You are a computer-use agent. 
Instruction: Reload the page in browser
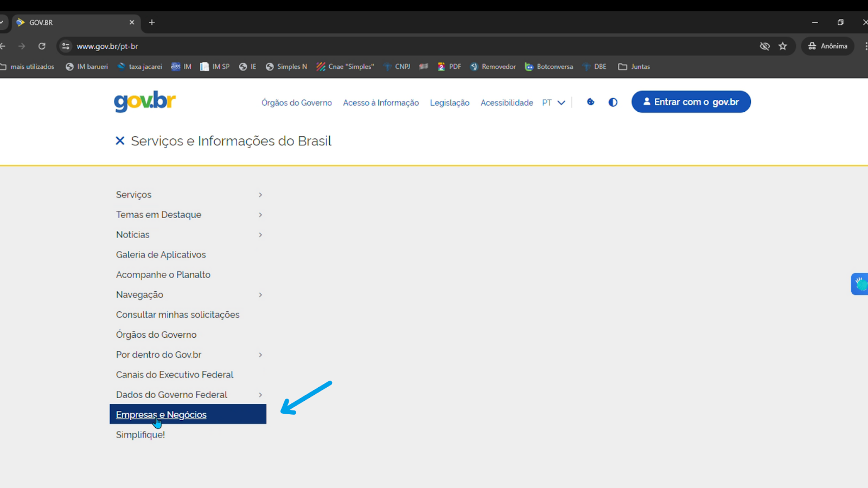[x=42, y=46]
